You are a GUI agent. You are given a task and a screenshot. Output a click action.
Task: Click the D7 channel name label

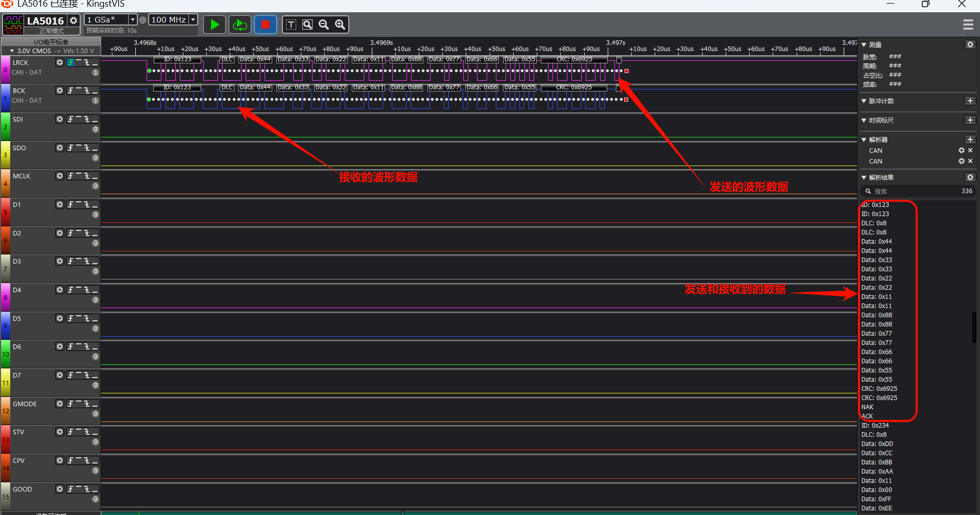17,375
